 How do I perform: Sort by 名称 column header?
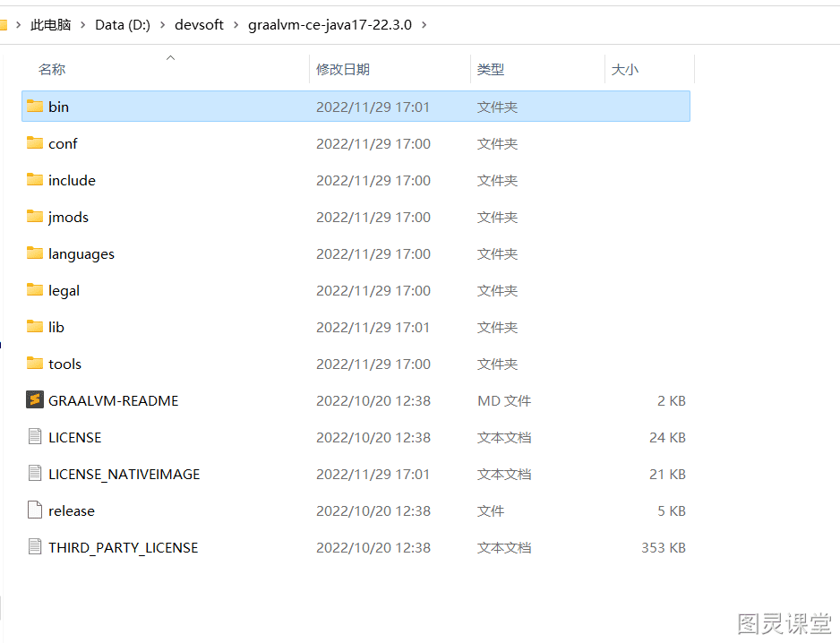(x=52, y=70)
